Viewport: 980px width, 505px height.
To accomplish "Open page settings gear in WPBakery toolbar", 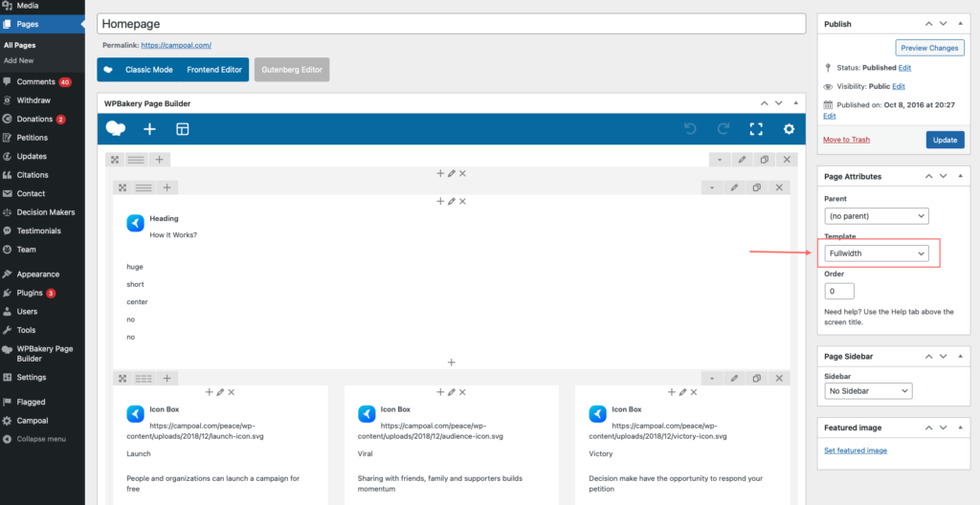I will [x=789, y=129].
